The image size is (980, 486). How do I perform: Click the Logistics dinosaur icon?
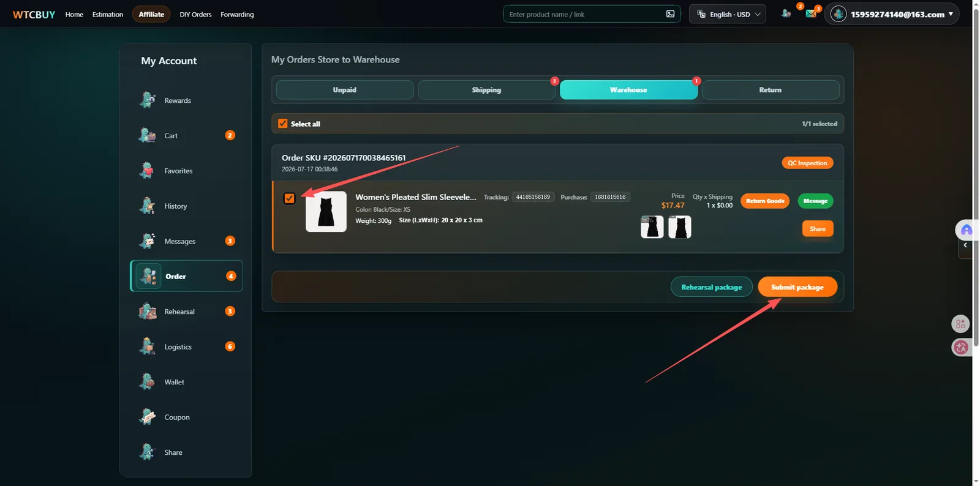(147, 346)
